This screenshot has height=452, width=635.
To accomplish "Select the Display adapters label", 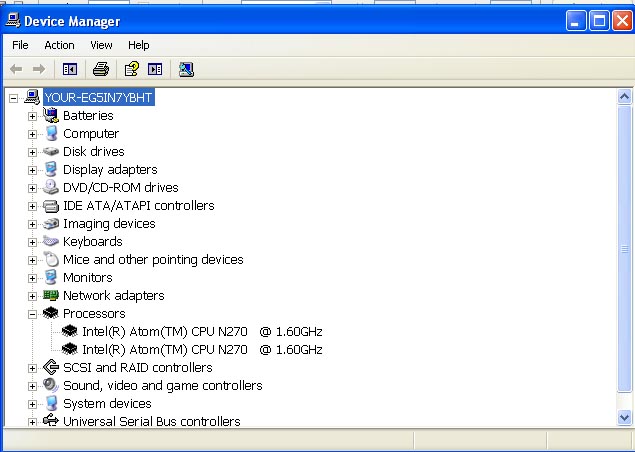I will 110,169.
